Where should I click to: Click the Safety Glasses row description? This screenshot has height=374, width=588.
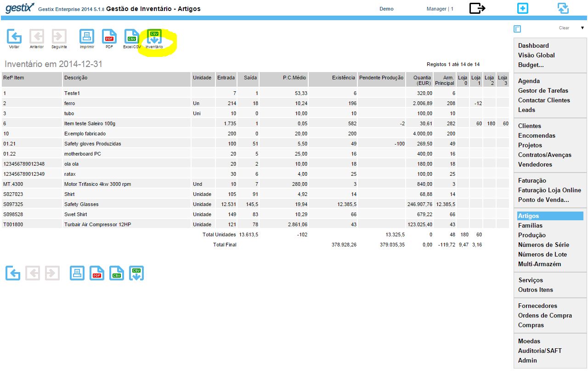tap(81, 204)
